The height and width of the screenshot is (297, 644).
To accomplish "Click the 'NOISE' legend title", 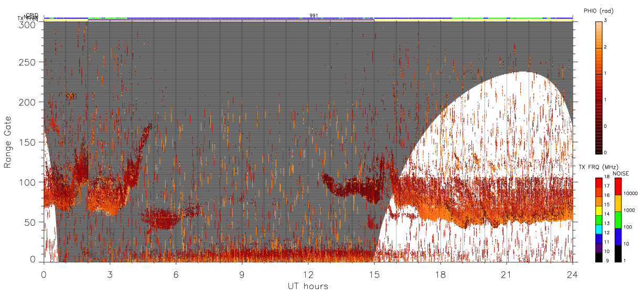I will [x=621, y=173].
